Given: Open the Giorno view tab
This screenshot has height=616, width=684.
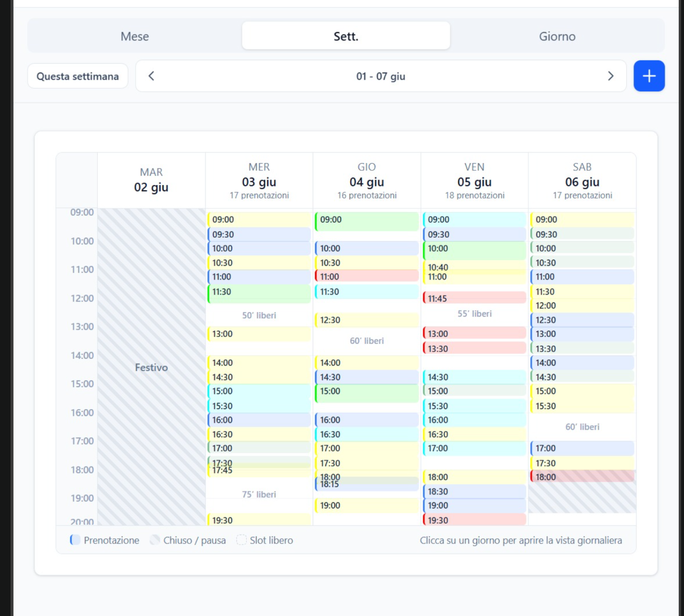Looking at the screenshot, I should pyautogui.click(x=557, y=36).
